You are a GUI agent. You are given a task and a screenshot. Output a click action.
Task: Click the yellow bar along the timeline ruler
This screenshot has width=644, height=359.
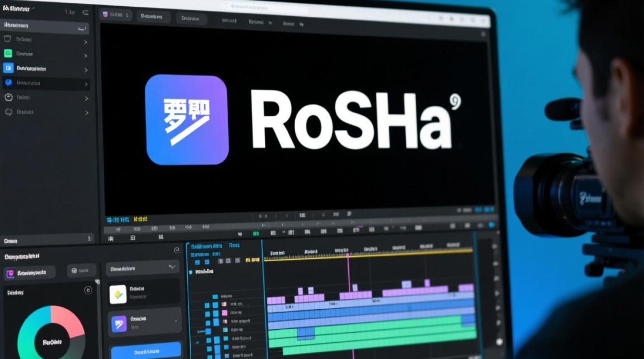[368, 255]
